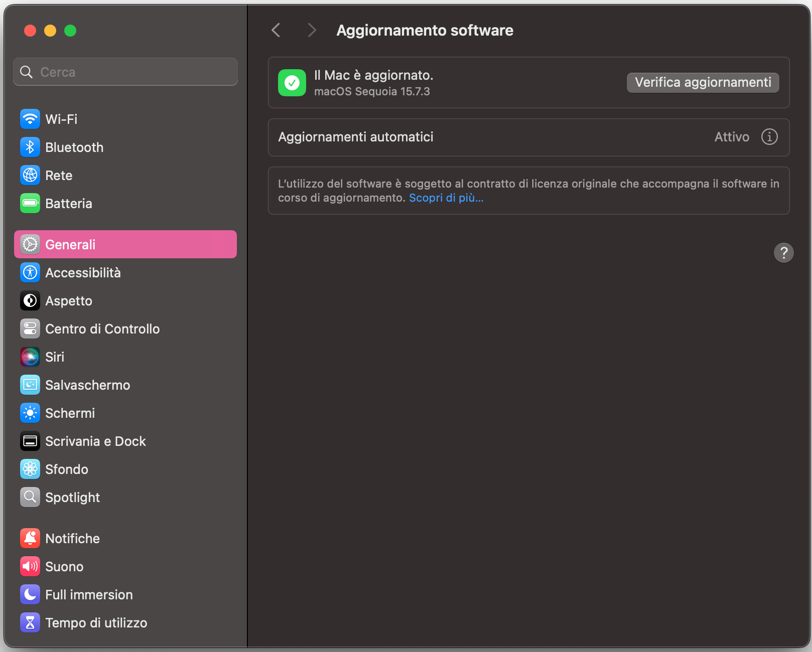Open Wi-Fi settings from the sidebar
The height and width of the screenshot is (652, 812).
click(60, 119)
